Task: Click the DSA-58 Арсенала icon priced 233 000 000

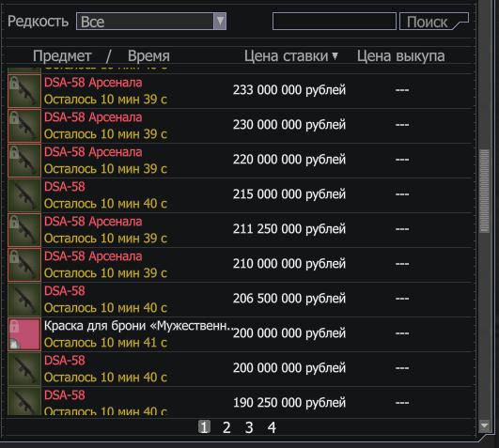Action: pos(24,91)
